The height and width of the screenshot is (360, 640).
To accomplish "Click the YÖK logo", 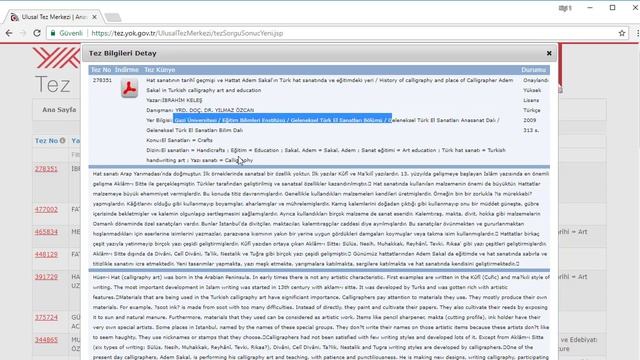I will (56, 58).
